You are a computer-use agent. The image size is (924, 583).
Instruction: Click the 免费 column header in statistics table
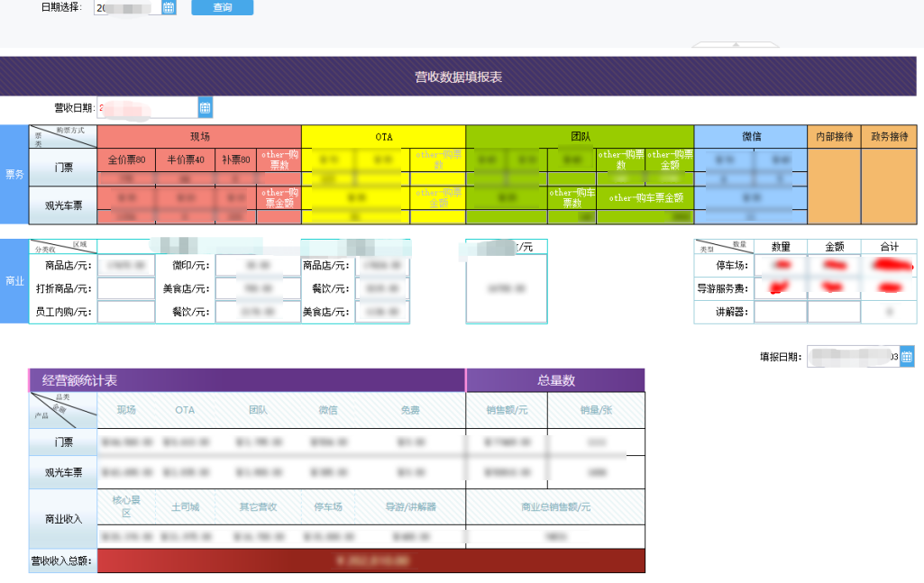410,410
